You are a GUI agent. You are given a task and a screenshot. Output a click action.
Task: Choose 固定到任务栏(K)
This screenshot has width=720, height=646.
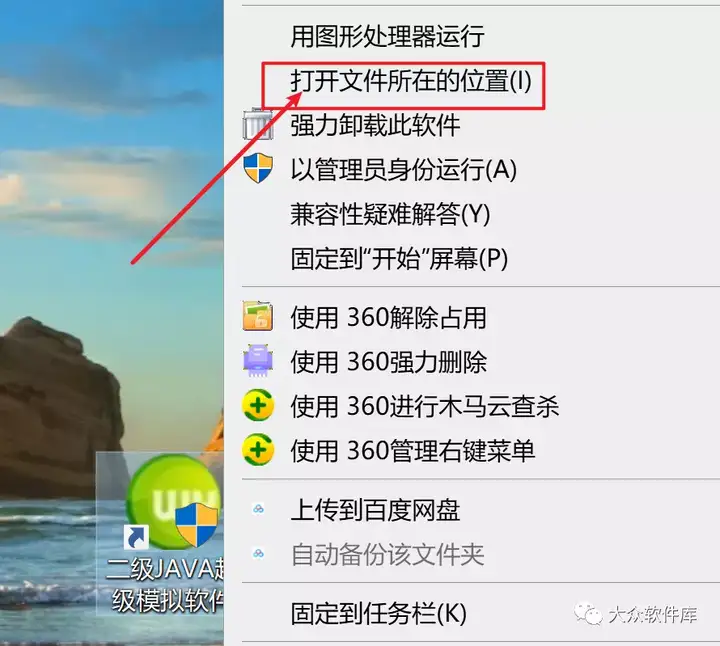pyautogui.click(x=379, y=613)
